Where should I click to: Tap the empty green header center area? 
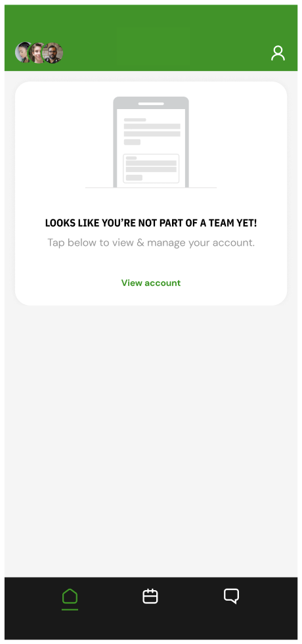152,47
